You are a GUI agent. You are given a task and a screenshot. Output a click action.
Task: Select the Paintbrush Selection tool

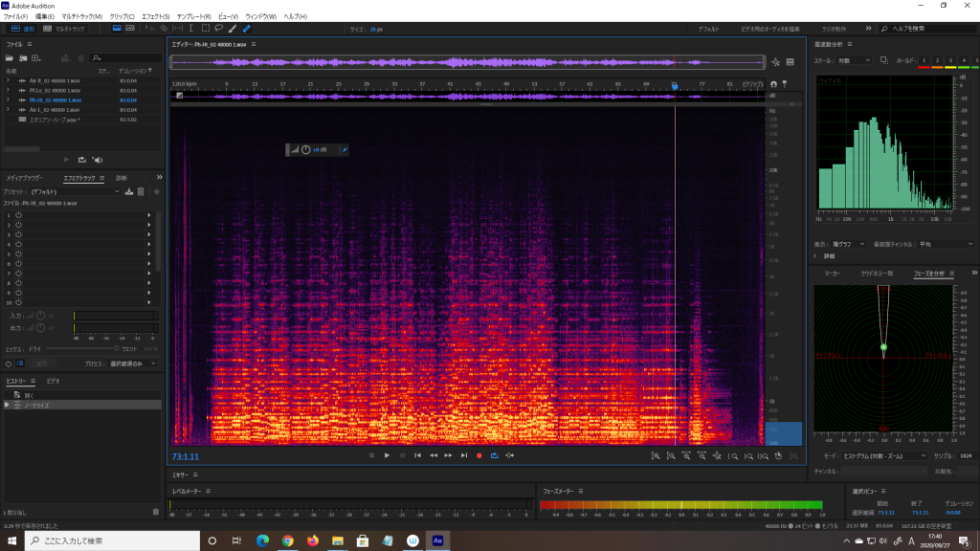(x=233, y=29)
